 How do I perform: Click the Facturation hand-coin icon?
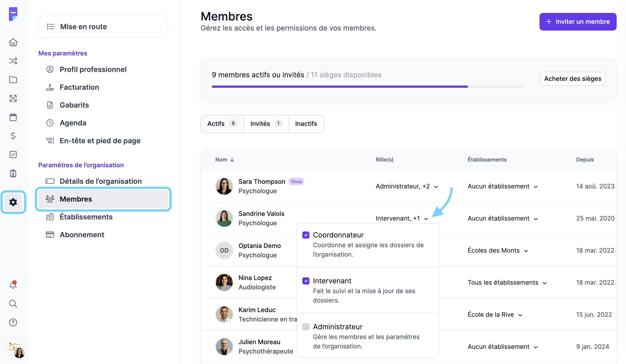(x=50, y=87)
